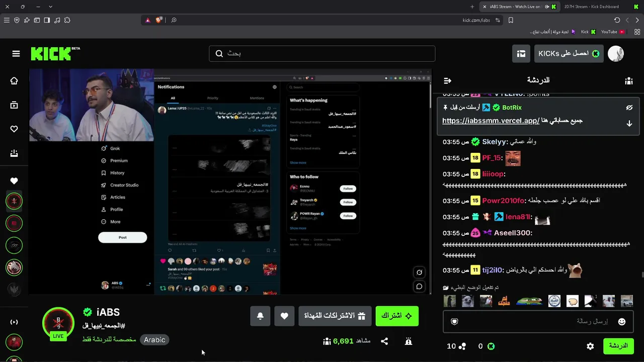The width and height of the screenshot is (644, 362).
Task: Share the iABS stream
Action: 384,341
